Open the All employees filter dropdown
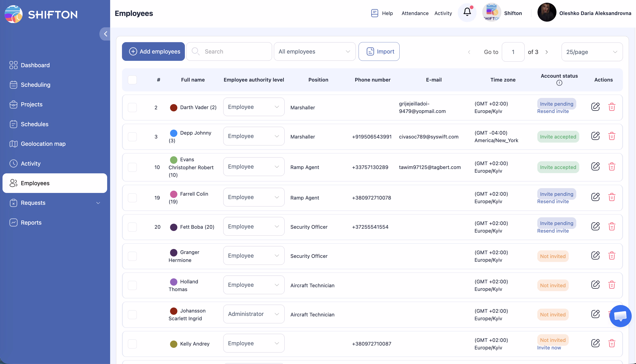Viewport: 636px width, 364px height. [314, 51]
